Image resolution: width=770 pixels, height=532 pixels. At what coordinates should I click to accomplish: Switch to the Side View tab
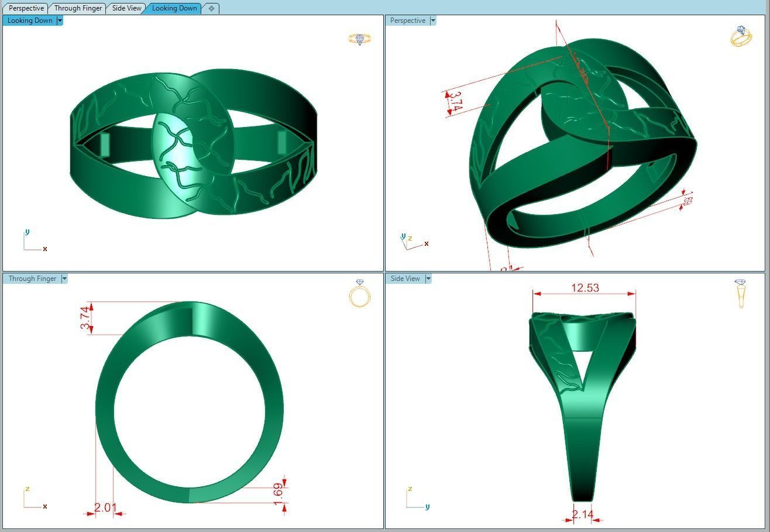point(127,8)
